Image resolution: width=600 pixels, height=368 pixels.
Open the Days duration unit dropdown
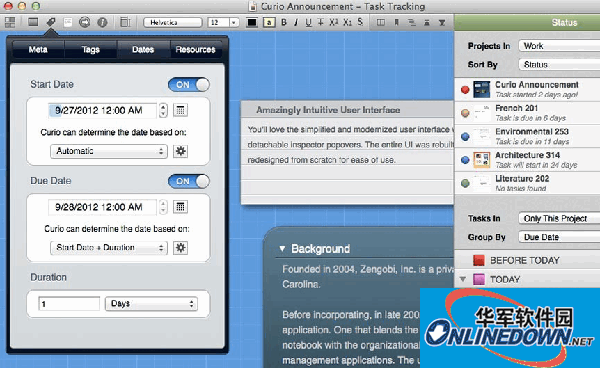tap(152, 304)
